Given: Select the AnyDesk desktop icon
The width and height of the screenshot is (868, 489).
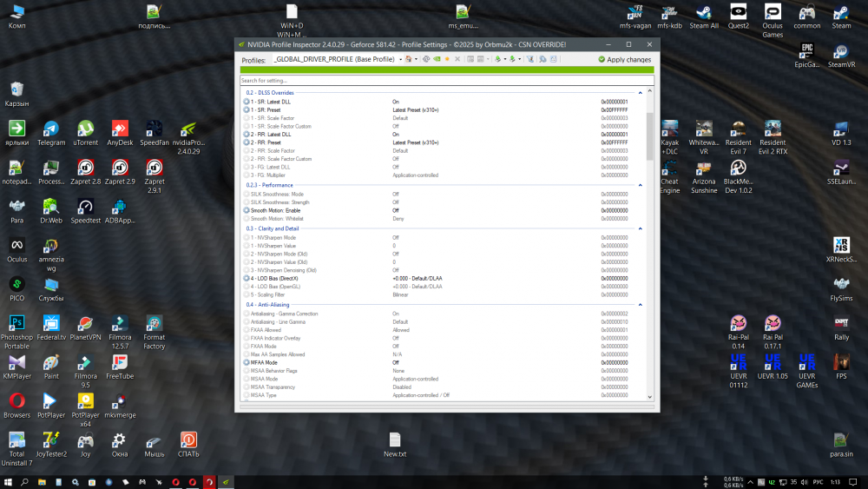Looking at the screenshot, I should tap(120, 134).
